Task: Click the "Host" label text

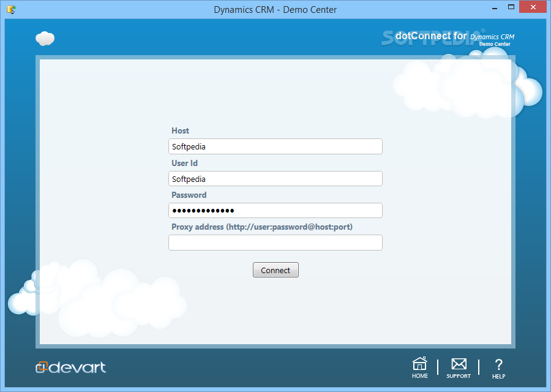Action: [180, 131]
